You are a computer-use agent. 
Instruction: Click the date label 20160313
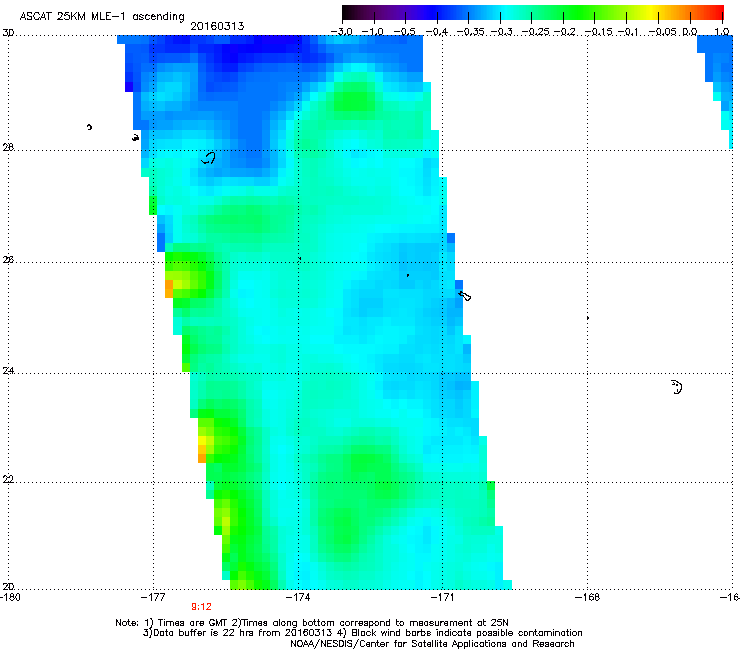click(217, 26)
